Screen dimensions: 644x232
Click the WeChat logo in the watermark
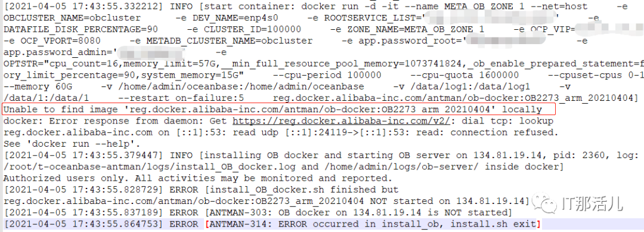[x=543, y=203]
